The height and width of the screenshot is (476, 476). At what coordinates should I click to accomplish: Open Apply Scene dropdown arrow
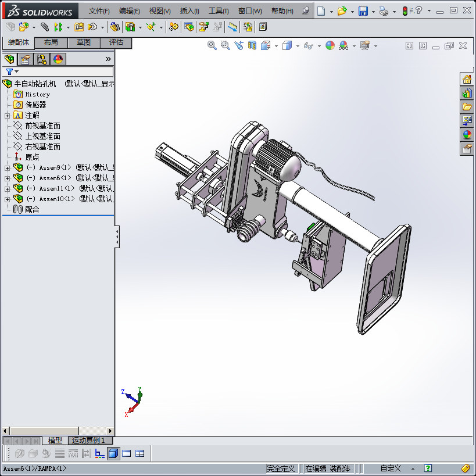355,46
